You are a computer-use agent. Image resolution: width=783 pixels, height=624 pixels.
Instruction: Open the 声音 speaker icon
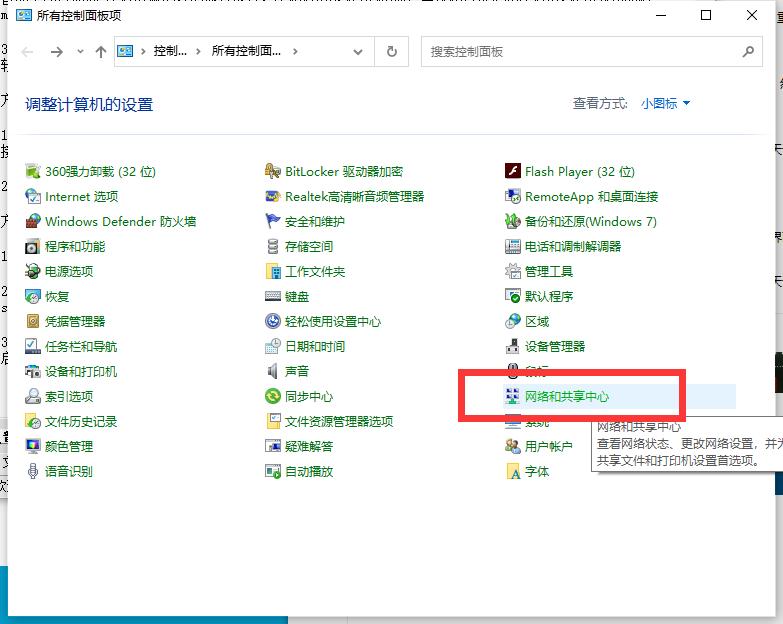point(273,372)
